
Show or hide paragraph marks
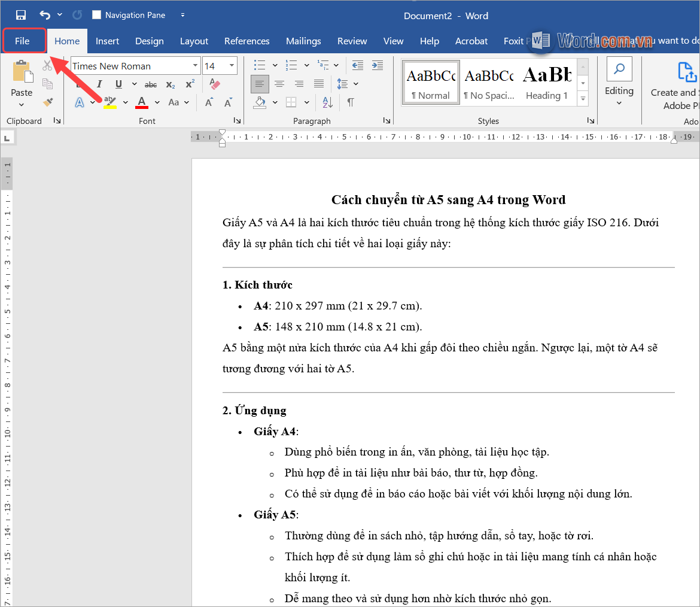(x=351, y=103)
